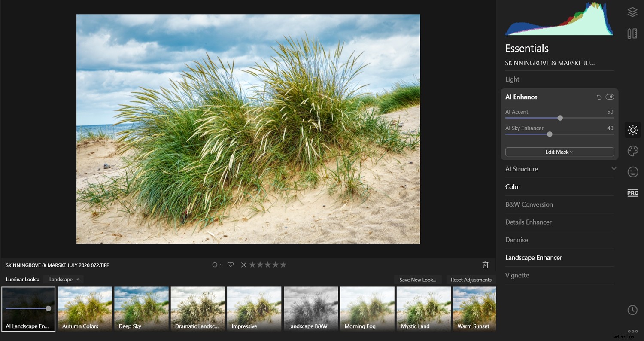Open the Portrait tools face icon
The width and height of the screenshot is (644, 341).
pos(632,172)
